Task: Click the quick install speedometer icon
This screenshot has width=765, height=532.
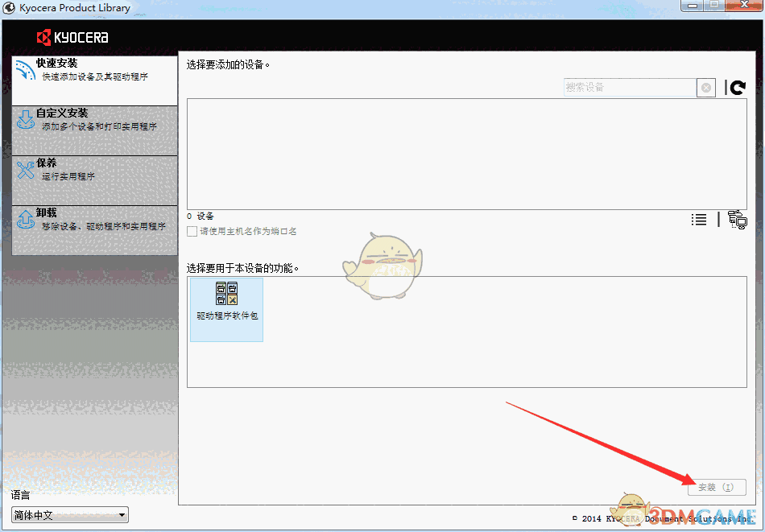Action: [x=25, y=70]
